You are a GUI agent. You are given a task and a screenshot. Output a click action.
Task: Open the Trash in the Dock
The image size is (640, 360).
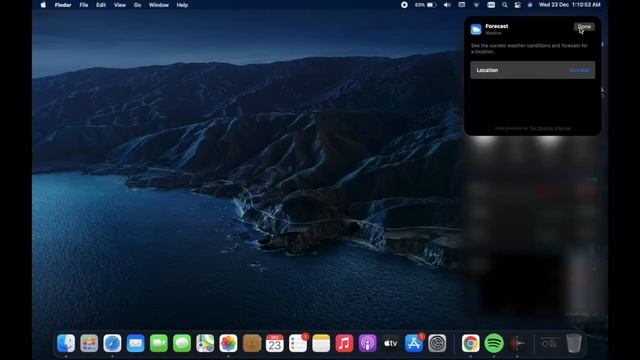pos(573,343)
